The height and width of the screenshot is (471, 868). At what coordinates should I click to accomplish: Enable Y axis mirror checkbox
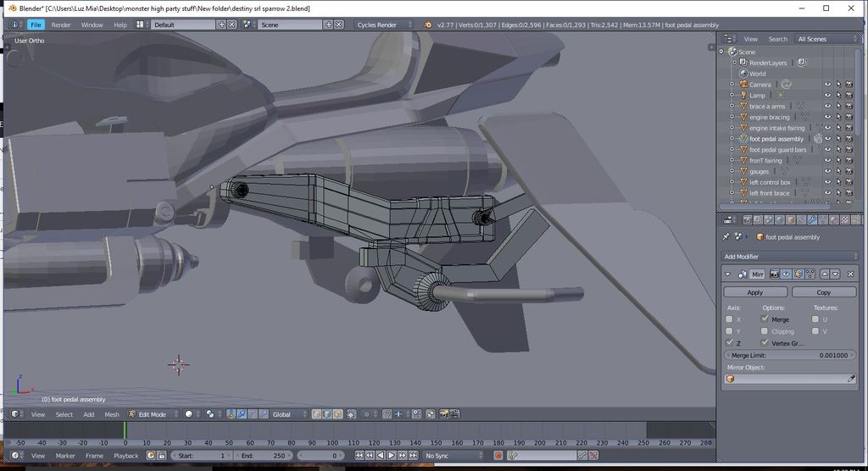[x=729, y=331]
